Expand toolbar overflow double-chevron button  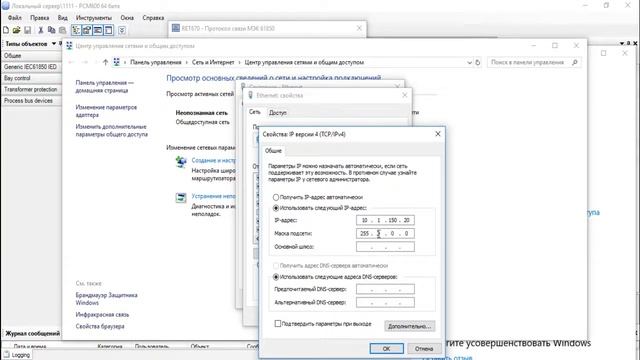[122, 30]
